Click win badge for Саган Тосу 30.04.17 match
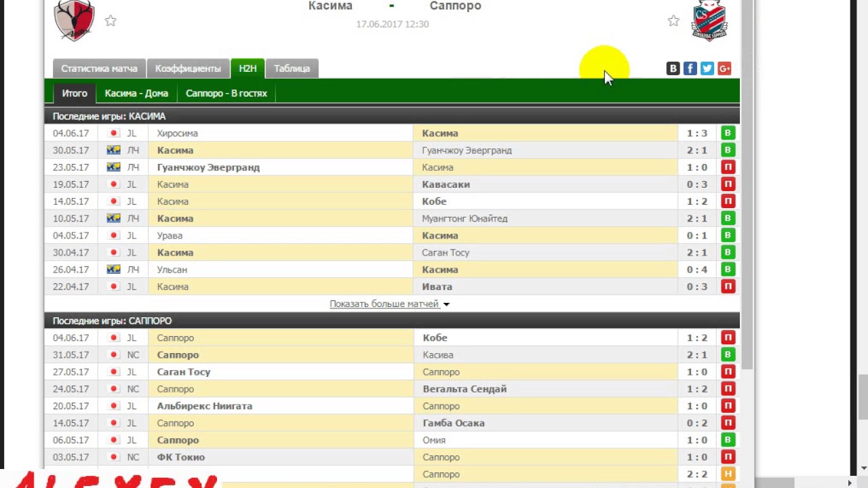 click(728, 253)
